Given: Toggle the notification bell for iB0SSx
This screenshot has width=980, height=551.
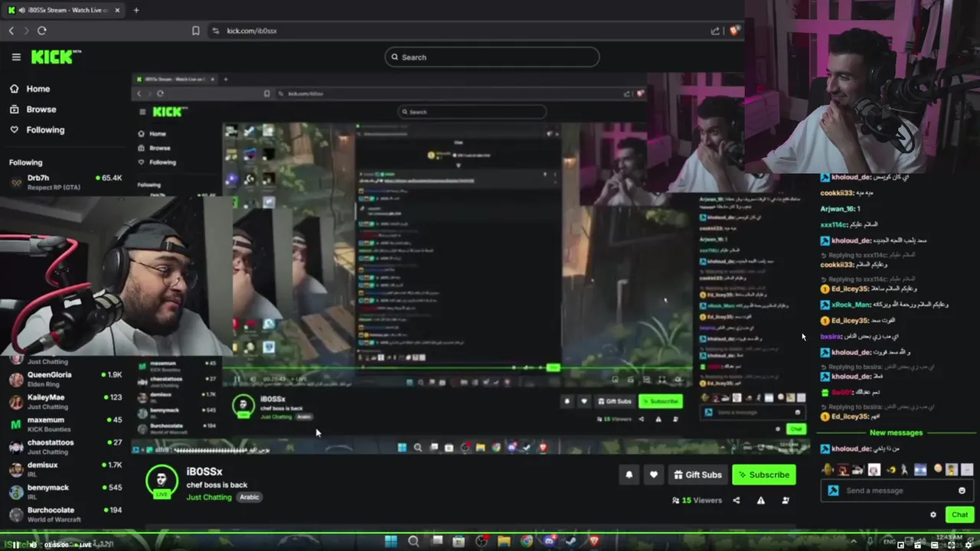Looking at the screenshot, I should click(x=629, y=474).
